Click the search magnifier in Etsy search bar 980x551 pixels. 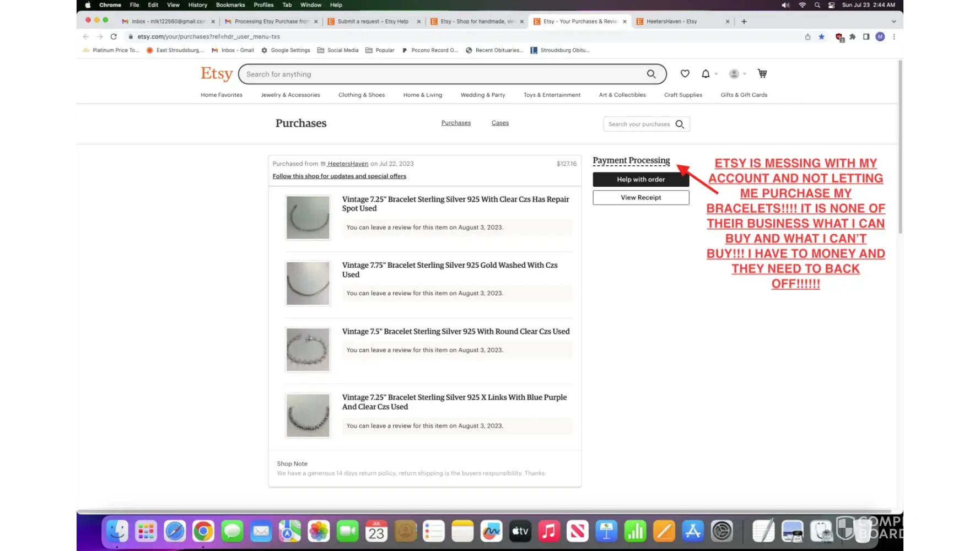click(651, 74)
